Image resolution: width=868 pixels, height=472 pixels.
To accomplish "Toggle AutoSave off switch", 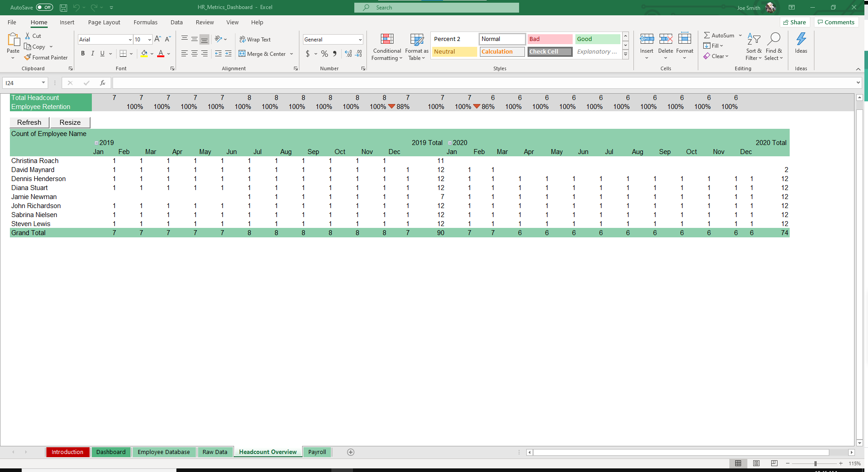I will (45, 8).
